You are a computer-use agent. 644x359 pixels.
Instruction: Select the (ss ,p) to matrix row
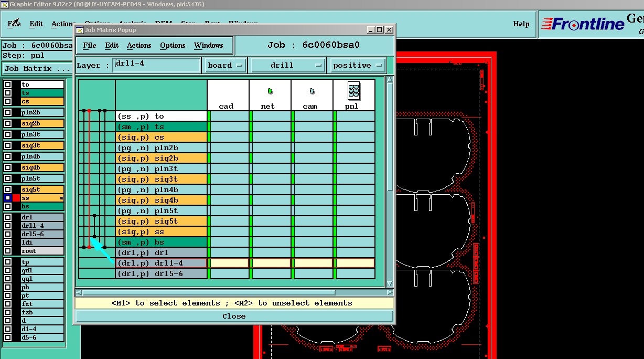tap(162, 117)
